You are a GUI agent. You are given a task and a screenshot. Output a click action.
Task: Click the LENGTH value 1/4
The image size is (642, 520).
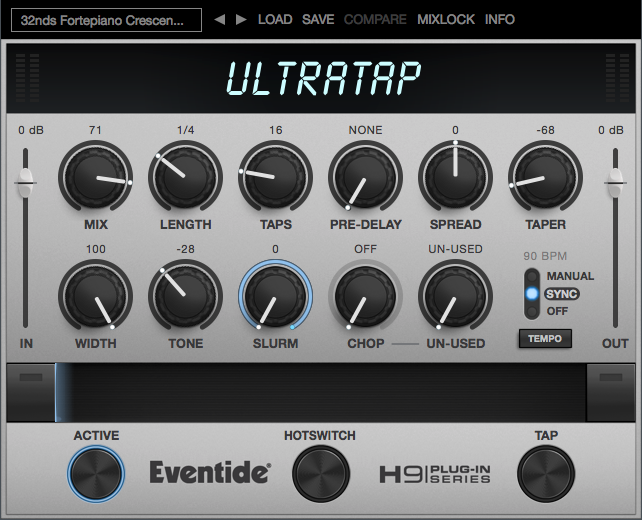coord(185,130)
